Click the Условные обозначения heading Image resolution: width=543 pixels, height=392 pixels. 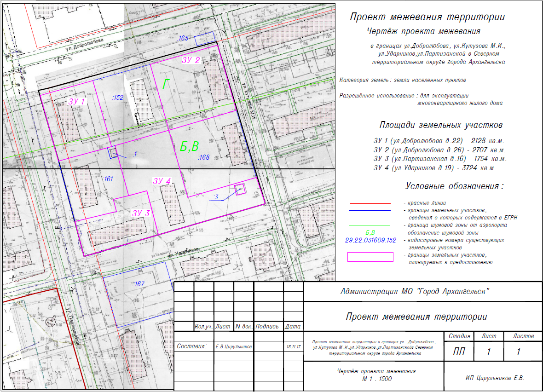pos(454,186)
